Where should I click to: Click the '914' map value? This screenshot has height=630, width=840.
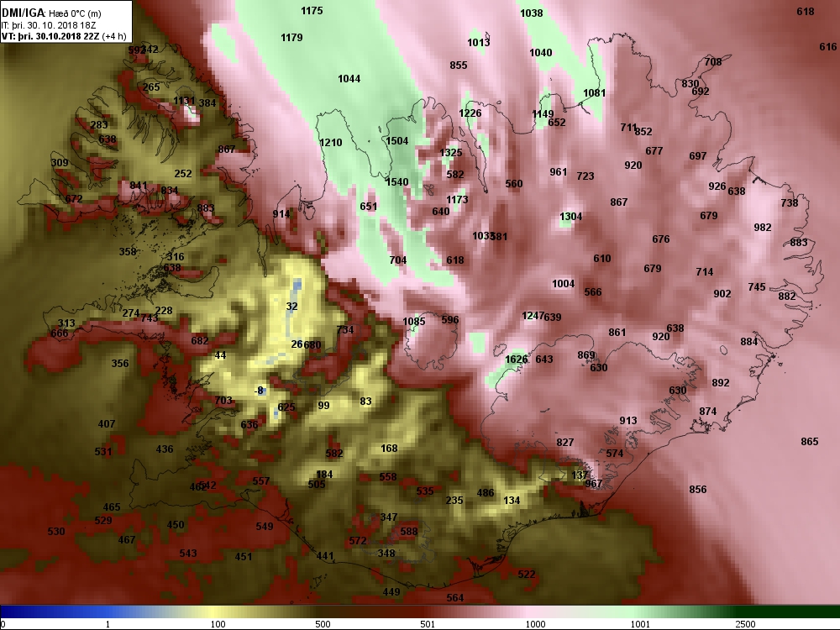pos(281,213)
